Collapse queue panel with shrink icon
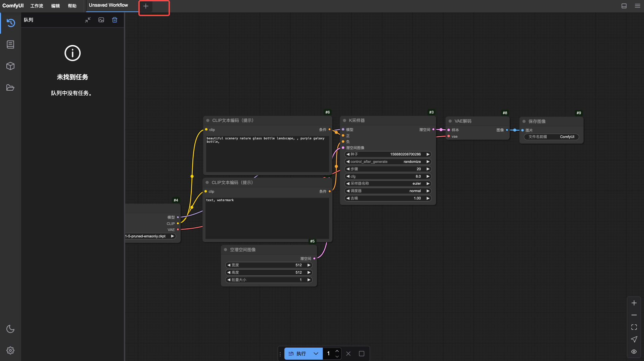Viewport: 644px width, 361px height. [x=88, y=20]
